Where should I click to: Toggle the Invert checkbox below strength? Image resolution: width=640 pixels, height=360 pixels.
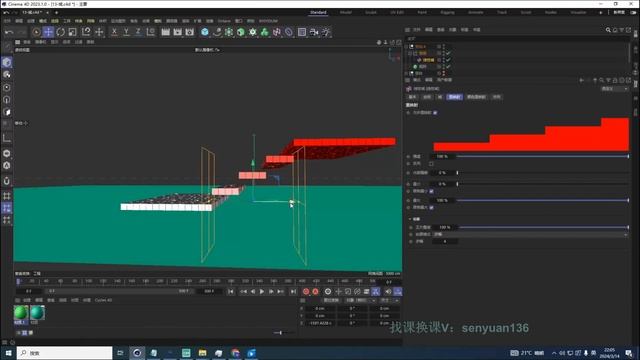pos(431,164)
